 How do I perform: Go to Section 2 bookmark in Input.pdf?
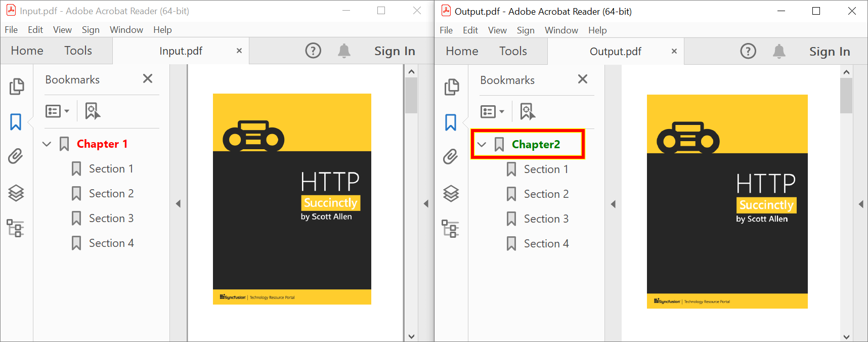pyautogui.click(x=111, y=193)
